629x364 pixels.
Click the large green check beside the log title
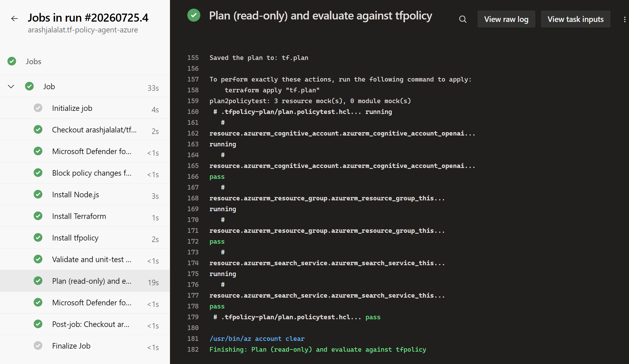click(194, 15)
